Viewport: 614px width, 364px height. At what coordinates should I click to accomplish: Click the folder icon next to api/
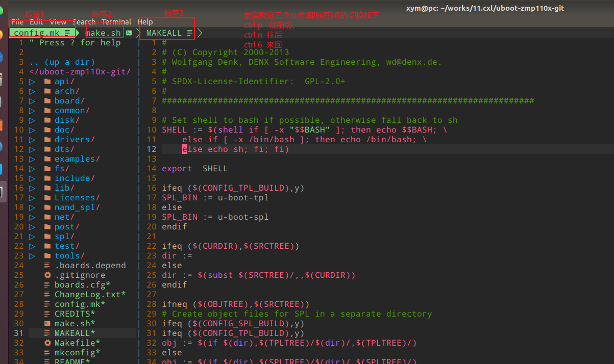[47, 82]
